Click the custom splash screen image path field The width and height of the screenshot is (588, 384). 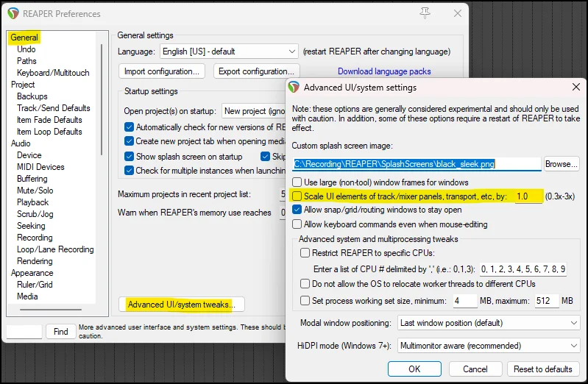(x=417, y=164)
